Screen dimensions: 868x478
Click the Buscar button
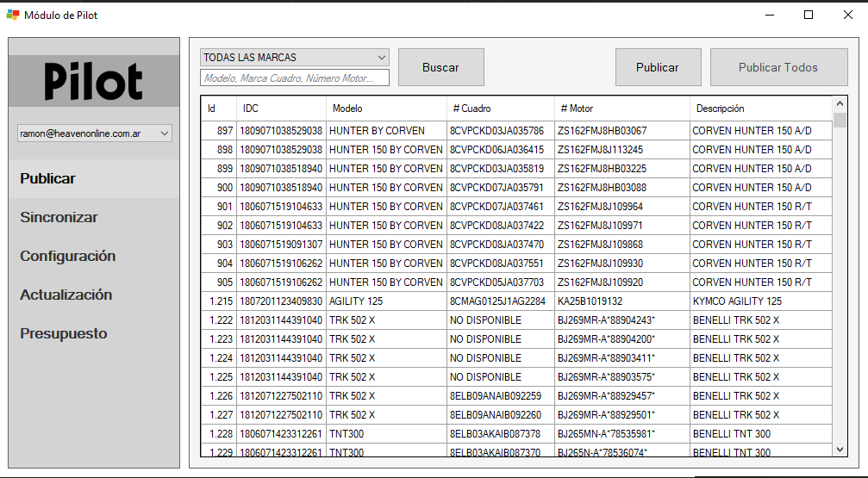coord(440,67)
